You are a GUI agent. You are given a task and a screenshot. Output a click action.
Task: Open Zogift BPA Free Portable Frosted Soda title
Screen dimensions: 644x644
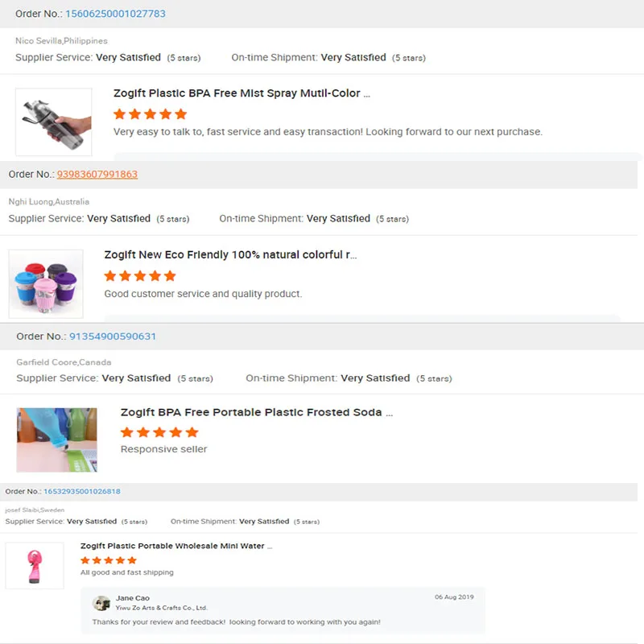256,412
